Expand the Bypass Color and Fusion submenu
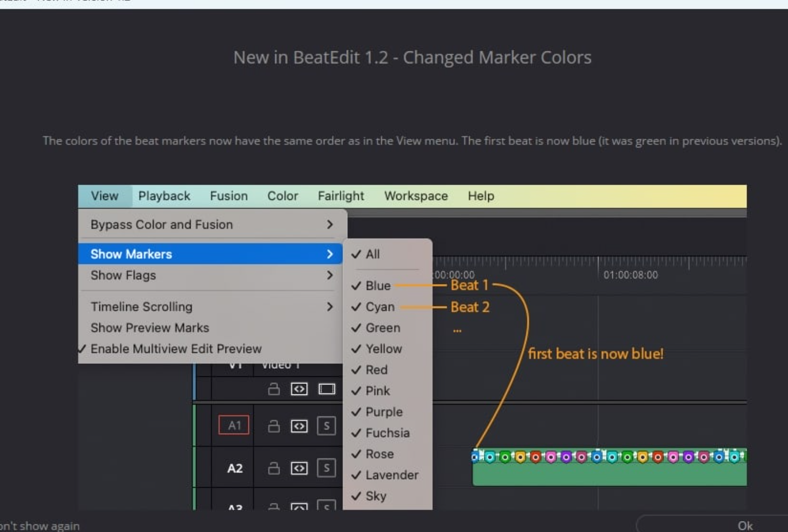 point(329,224)
